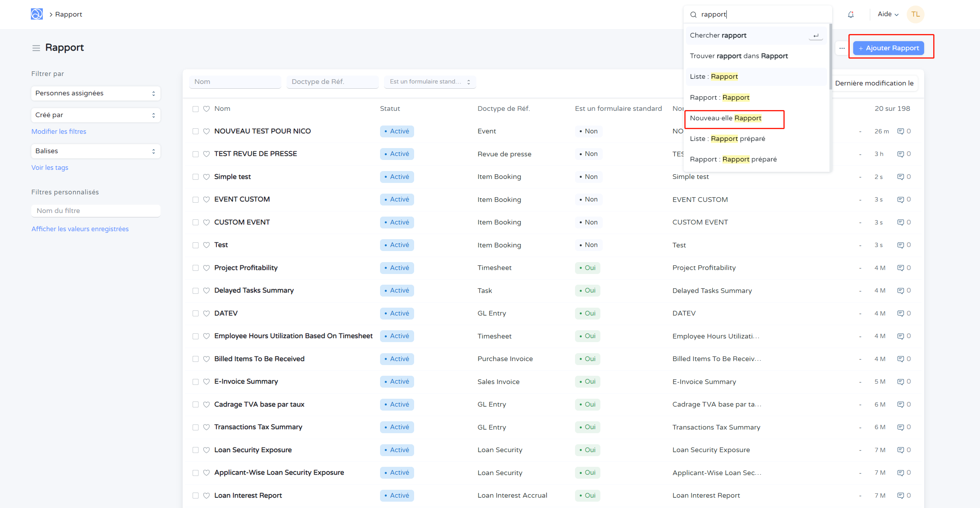Favorite the DATEV report heart icon
Viewport: 980px width, 508px height.
click(x=206, y=313)
